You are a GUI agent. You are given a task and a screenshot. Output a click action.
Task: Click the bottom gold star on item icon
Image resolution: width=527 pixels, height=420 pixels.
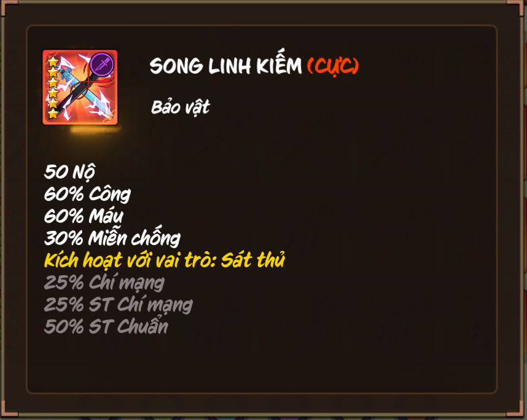pos(53,114)
